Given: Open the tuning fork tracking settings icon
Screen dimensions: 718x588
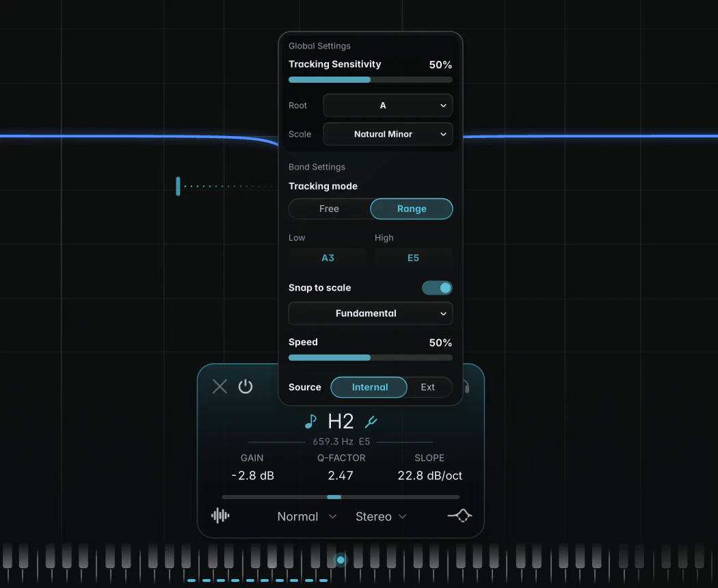Looking at the screenshot, I should (371, 422).
